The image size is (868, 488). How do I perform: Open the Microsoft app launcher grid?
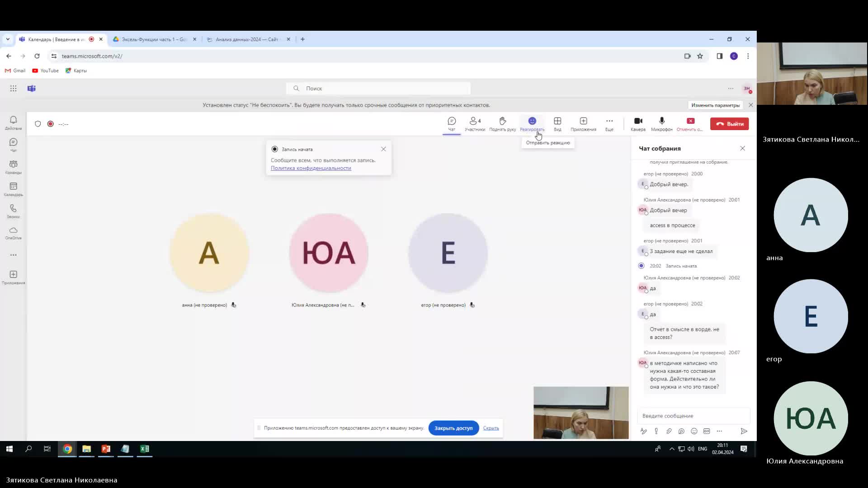[x=13, y=89]
